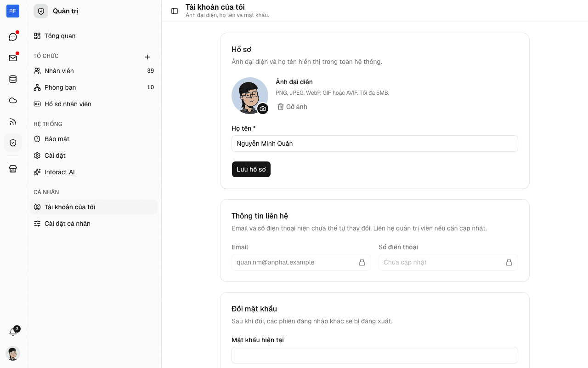Add new item with plus in Tổ chức
This screenshot has width=588, height=368.
[x=147, y=57]
